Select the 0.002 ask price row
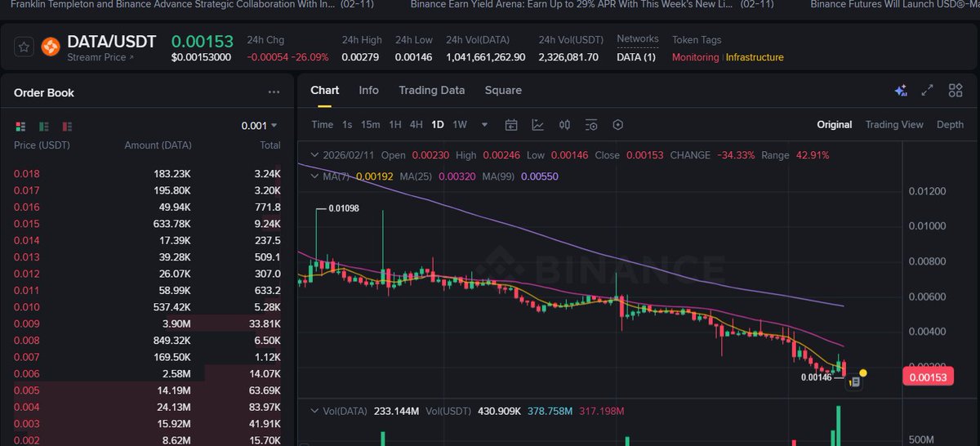 point(147,440)
